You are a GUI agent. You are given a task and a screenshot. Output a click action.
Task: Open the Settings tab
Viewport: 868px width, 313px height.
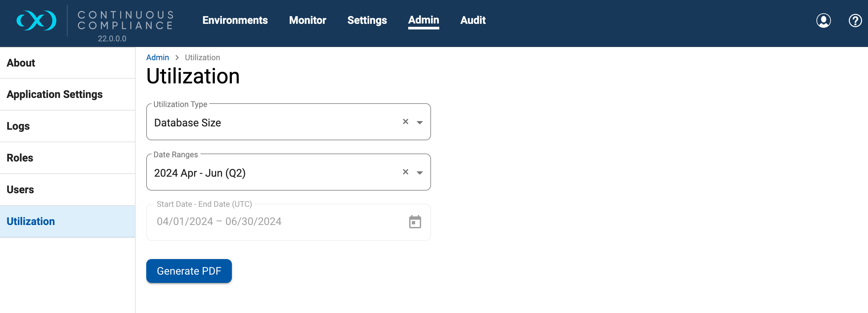pos(367,20)
